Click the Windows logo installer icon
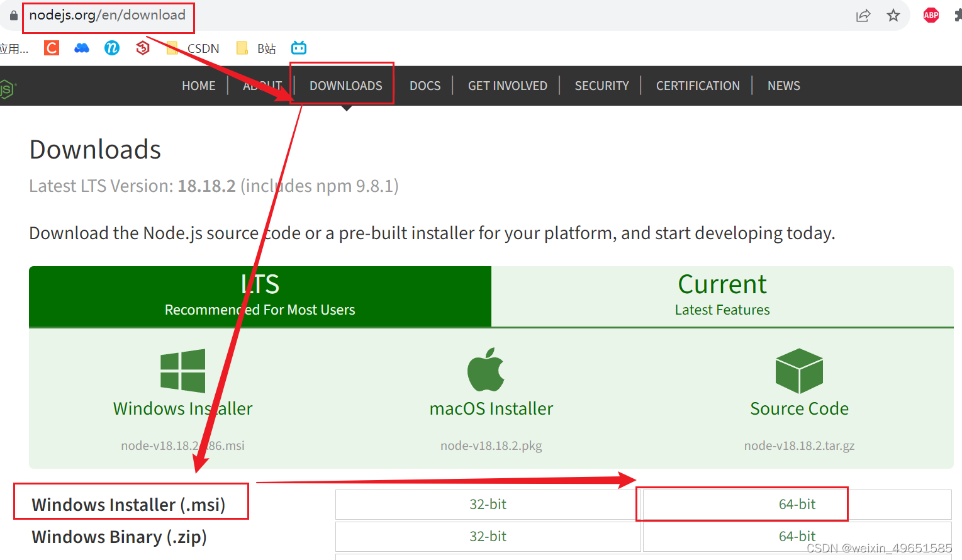Viewport: 962px width, 560px height. (183, 371)
